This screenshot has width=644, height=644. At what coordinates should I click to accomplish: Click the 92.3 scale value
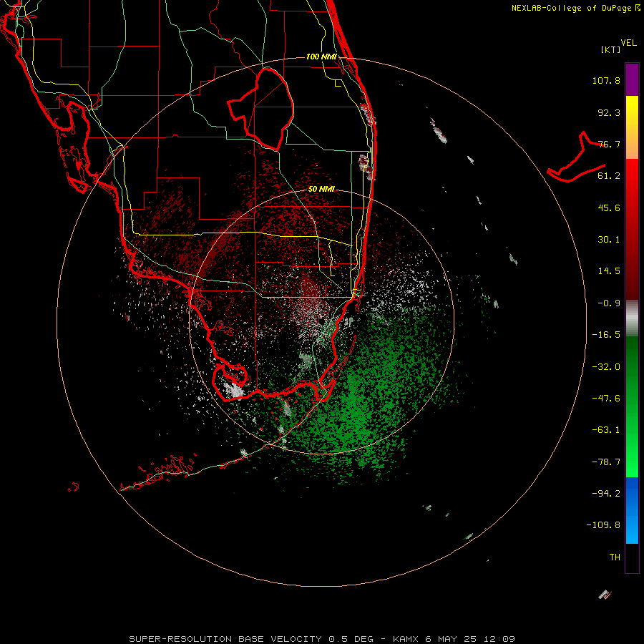(x=609, y=112)
